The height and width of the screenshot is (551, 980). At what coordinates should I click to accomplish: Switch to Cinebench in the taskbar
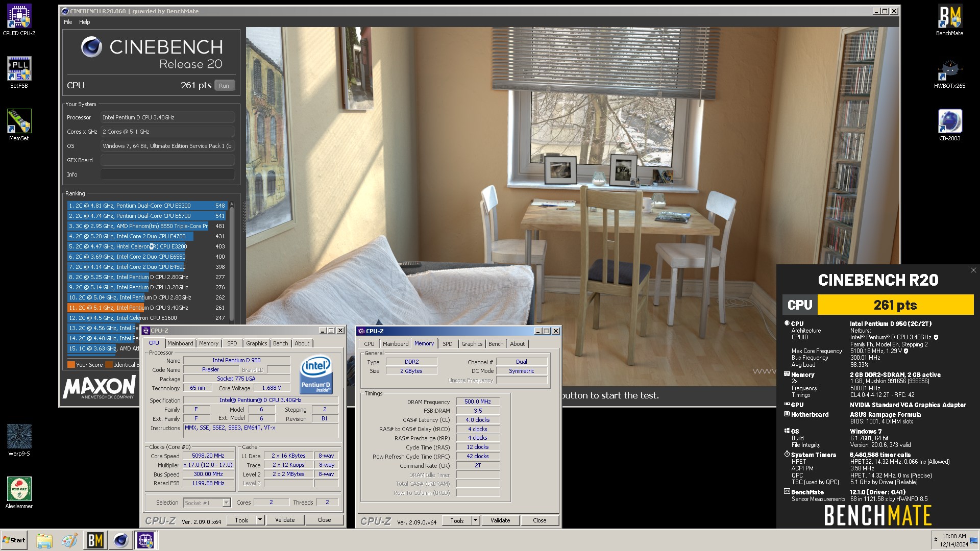(x=120, y=540)
